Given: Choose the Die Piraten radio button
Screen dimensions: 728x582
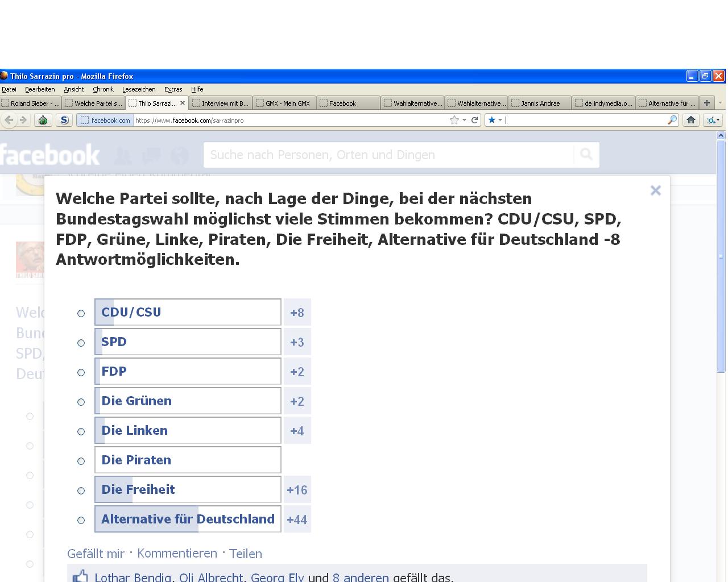Looking at the screenshot, I should [81, 461].
